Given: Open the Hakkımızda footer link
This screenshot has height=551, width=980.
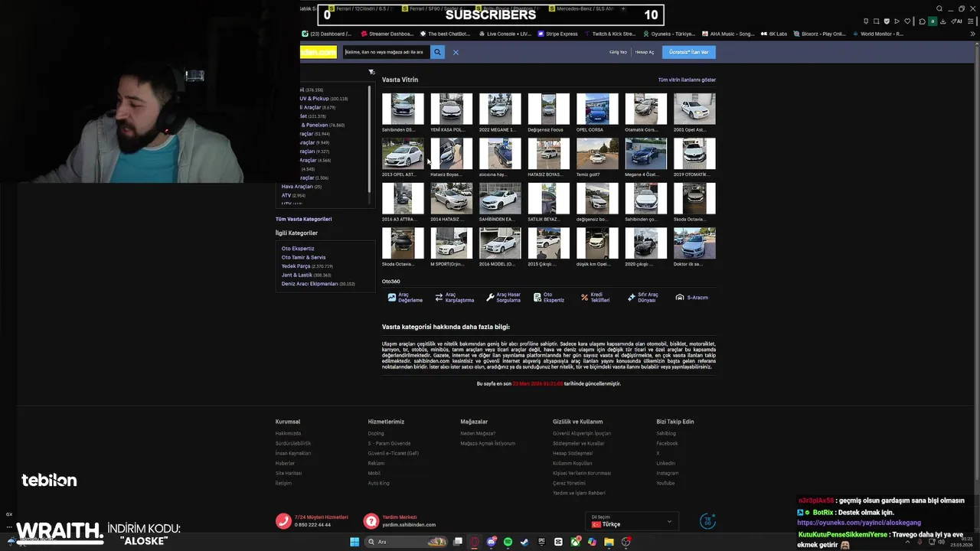Looking at the screenshot, I should pyautogui.click(x=289, y=433).
